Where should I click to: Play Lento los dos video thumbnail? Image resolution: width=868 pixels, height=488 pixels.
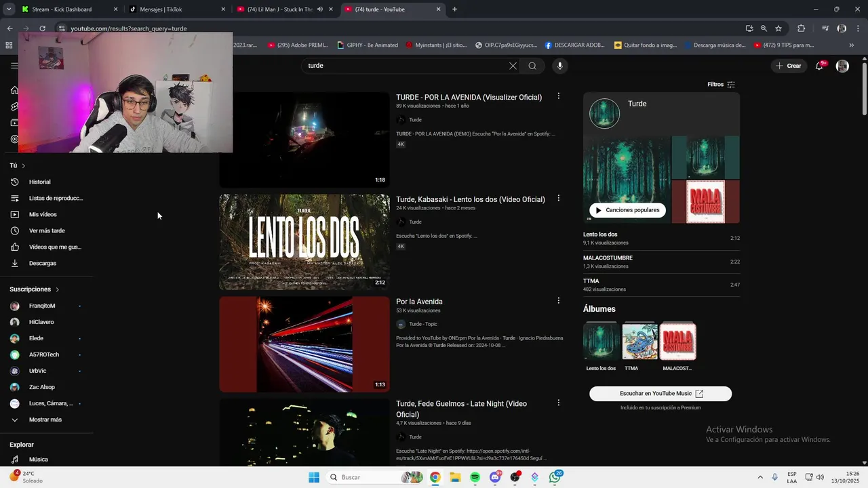point(304,242)
